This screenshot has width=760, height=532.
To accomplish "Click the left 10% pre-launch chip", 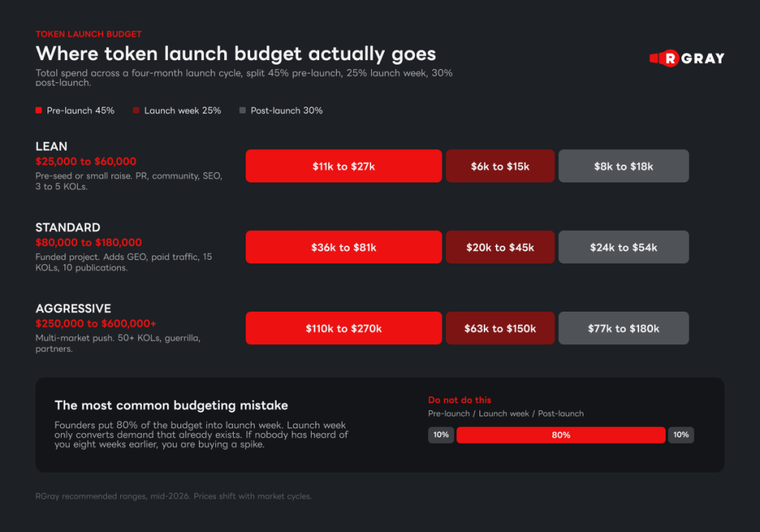I will pos(441,435).
